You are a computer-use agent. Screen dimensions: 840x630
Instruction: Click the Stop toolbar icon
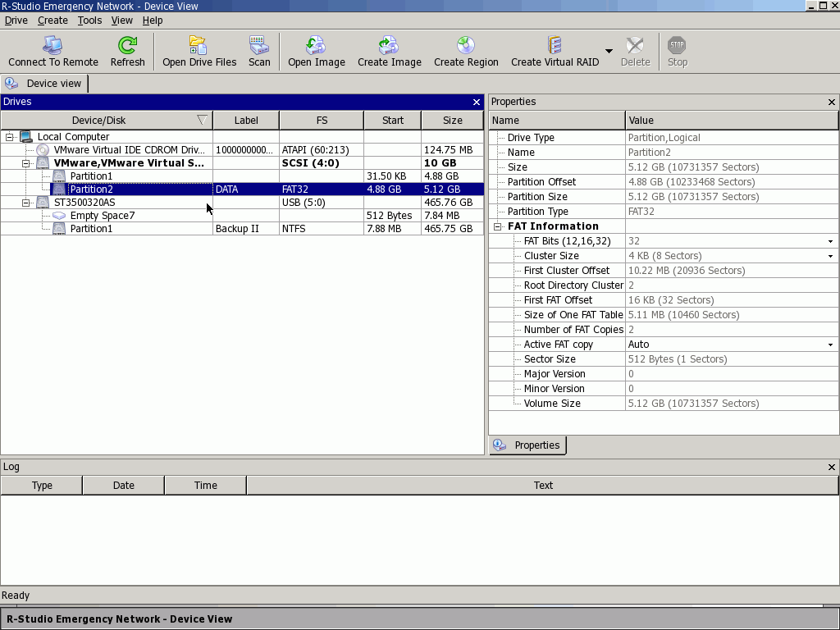[677, 46]
